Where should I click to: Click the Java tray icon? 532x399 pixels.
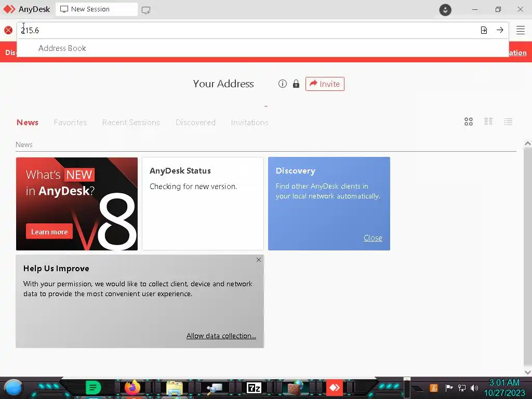tap(434, 388)
